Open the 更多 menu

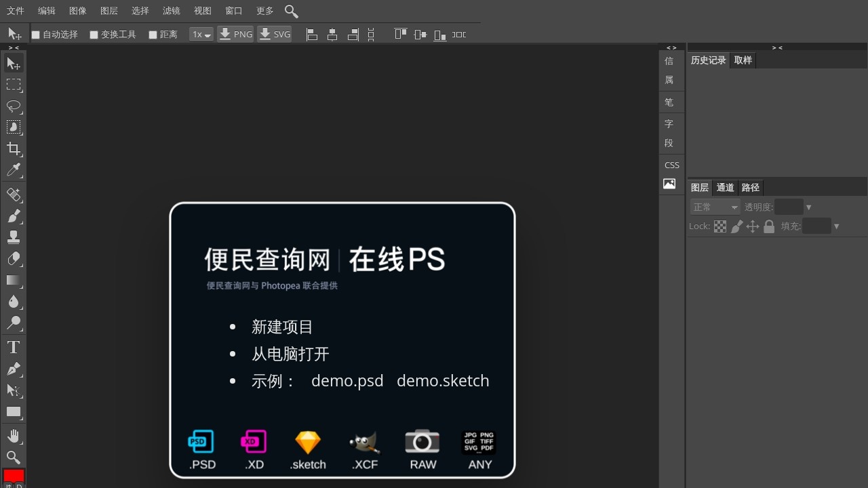coord(265,11)
